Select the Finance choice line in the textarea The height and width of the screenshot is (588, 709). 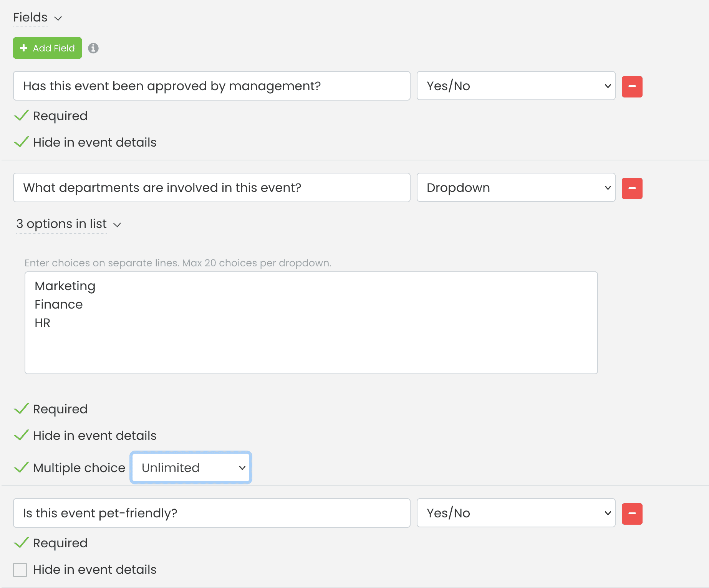point(58,304)
